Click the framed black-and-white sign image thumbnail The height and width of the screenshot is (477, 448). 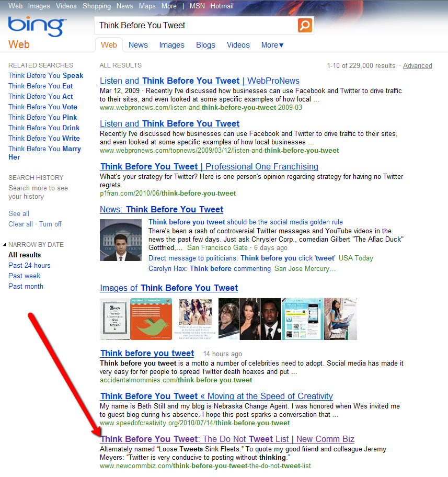click(x=115, y=319)
